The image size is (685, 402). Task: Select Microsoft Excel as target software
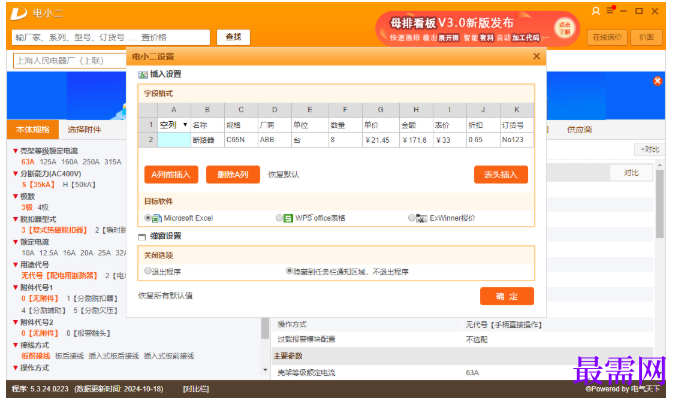[x=148, y=218]
